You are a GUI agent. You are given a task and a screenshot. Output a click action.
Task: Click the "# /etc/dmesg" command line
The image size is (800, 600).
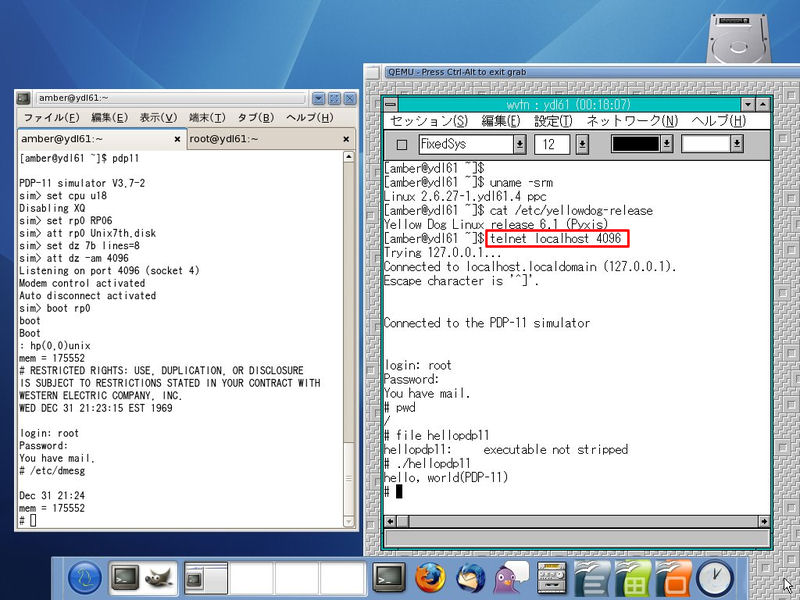(52, 470)
